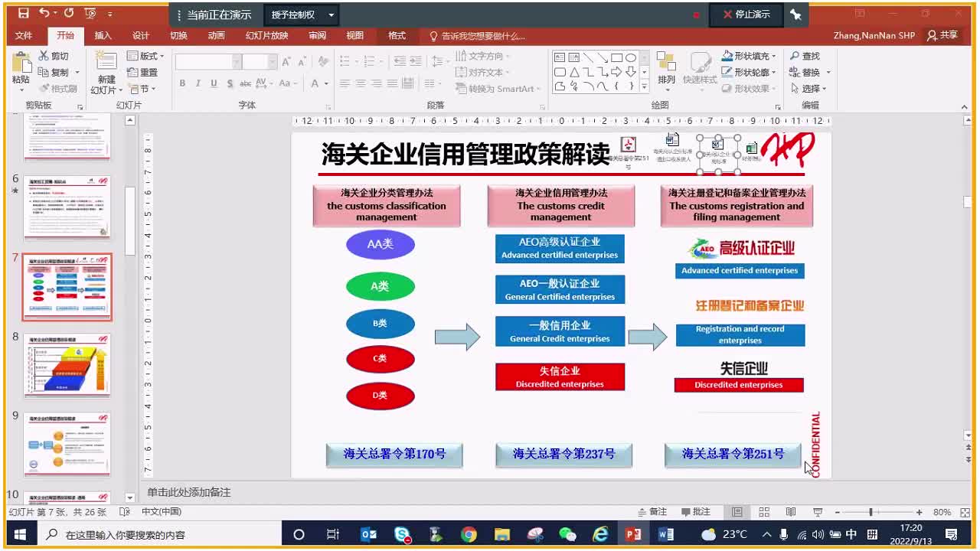The image size is (980, 551).
Task: Select slide 8 thumbnail in the pane
Action: (67, 366)
